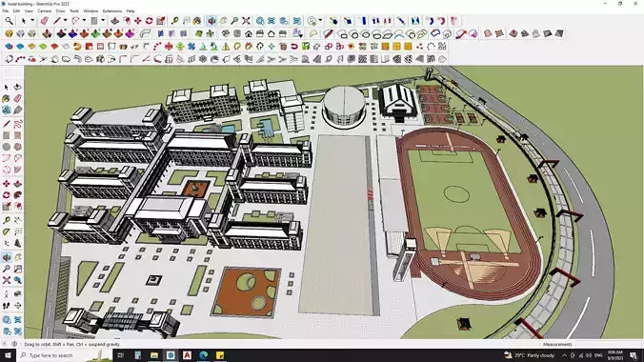Select the Push/Pull tool in top toolbar
644x362 pixels.
pyautogui.click(x=114, y=21)
